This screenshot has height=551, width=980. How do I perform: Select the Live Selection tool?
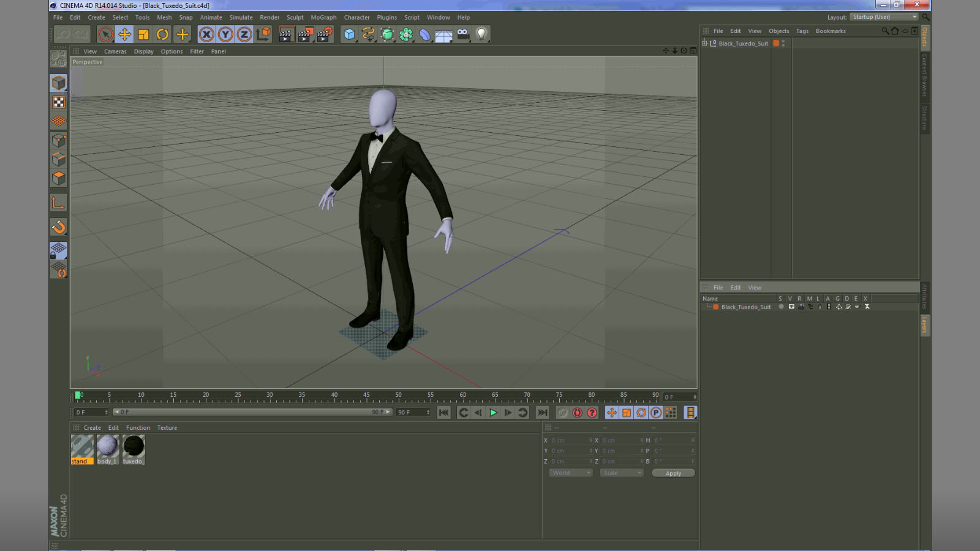(x=105, y=34)
